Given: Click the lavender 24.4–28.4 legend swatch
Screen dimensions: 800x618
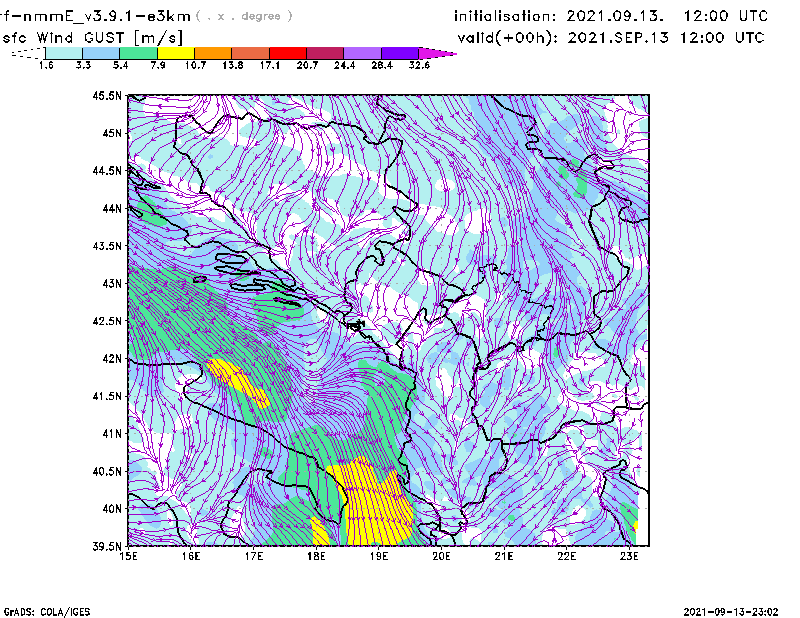Looking at the screenshot, I should tap(363, 53).
